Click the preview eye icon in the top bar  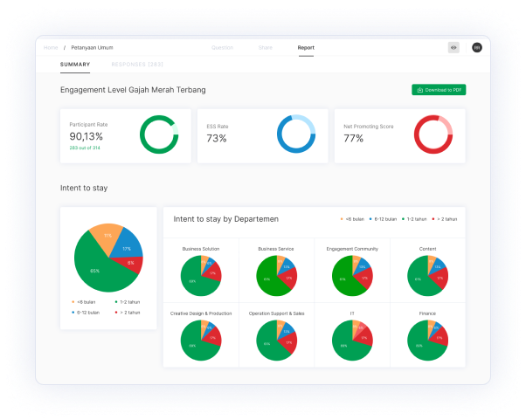(453, 47)
